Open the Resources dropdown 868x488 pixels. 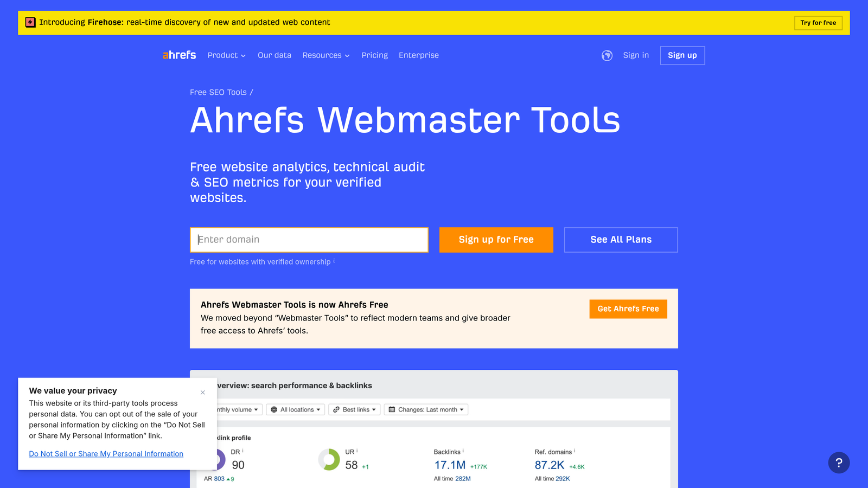click(325, 55)
